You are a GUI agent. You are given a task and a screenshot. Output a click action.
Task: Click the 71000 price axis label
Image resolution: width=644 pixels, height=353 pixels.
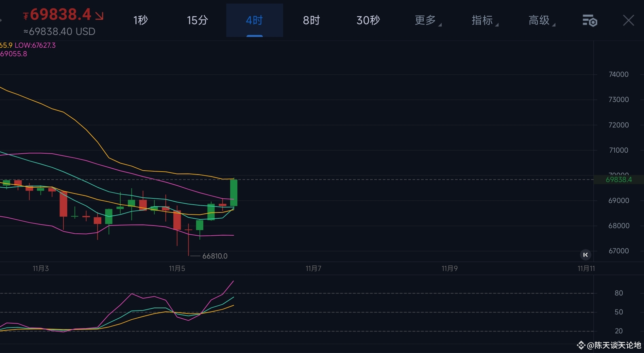coord(619,150)
